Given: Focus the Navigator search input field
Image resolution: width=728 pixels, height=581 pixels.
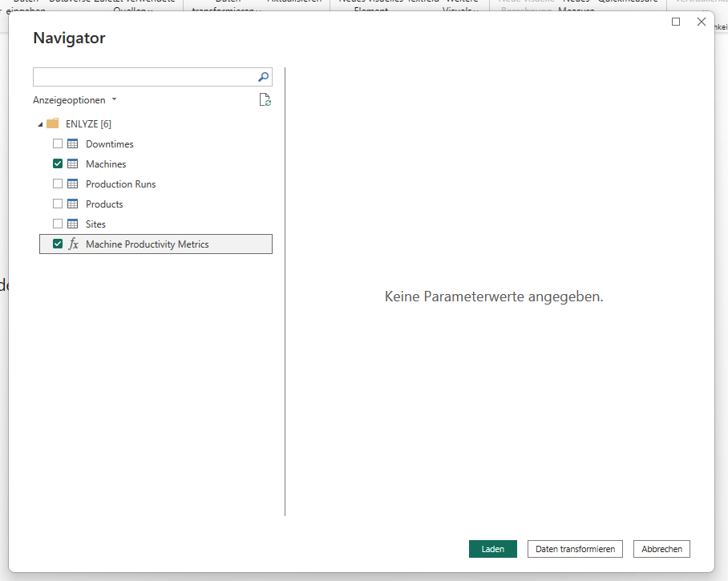Looking at the screenshot, I should point(144,77).
